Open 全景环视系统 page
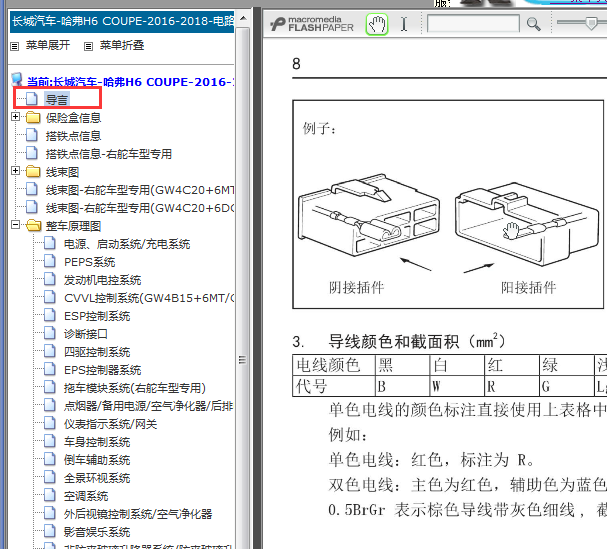The height and width of the screenshot is (549, 607). [97, 478]
